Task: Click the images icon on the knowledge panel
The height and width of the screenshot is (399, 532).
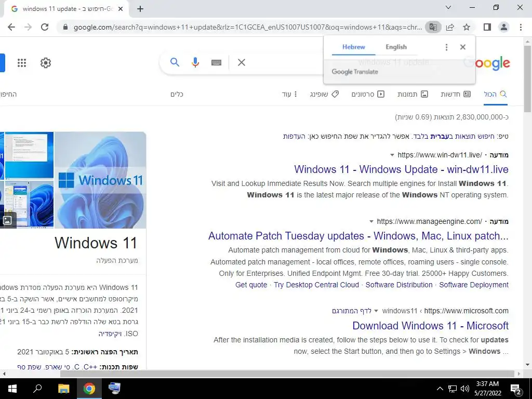Action: pyautogui.click(x=7, y=220)
